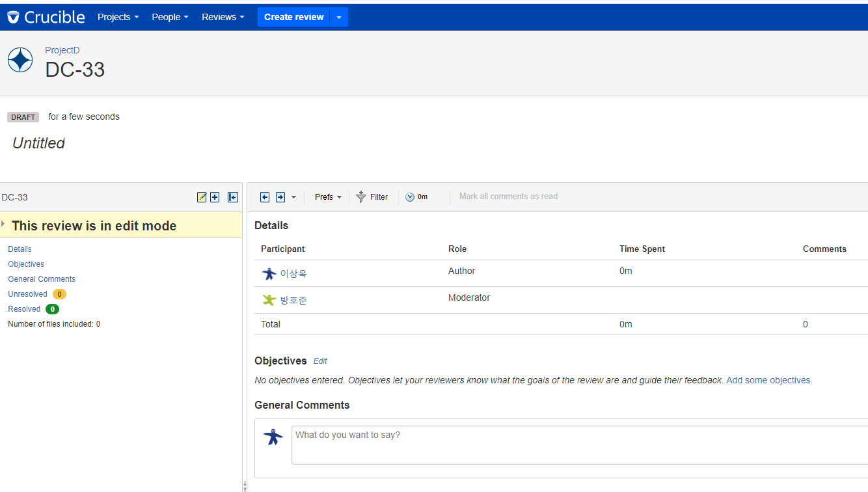Click the add content plus icon

[x=215, y=197]
